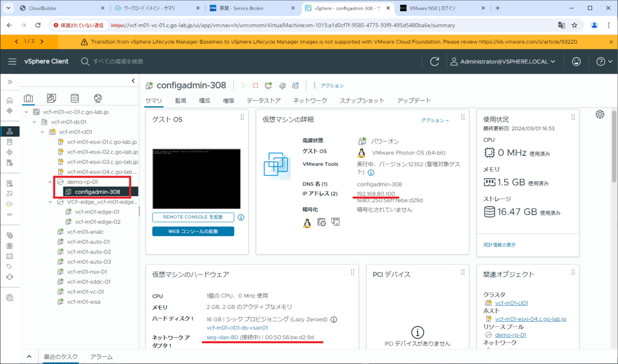
Task: Open vcf-m01-esxi-04.c.go-lab.jp host link
Action: coord(531,319)
